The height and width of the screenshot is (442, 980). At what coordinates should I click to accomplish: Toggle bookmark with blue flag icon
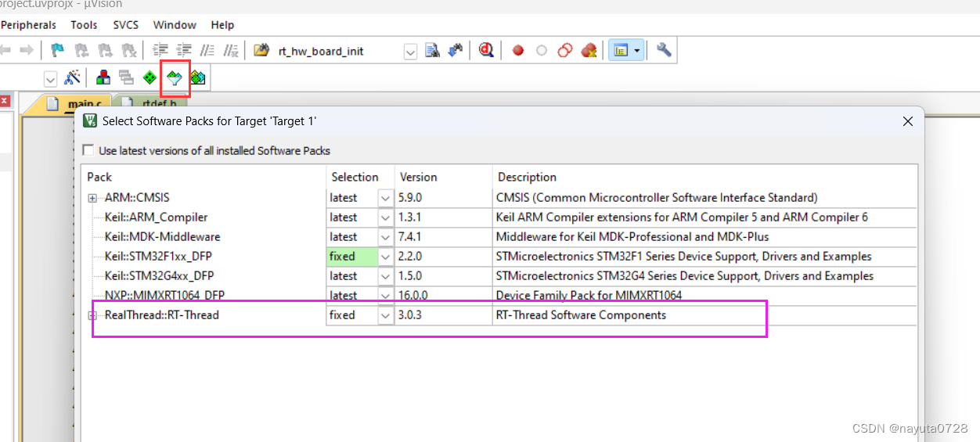(57, 51)
